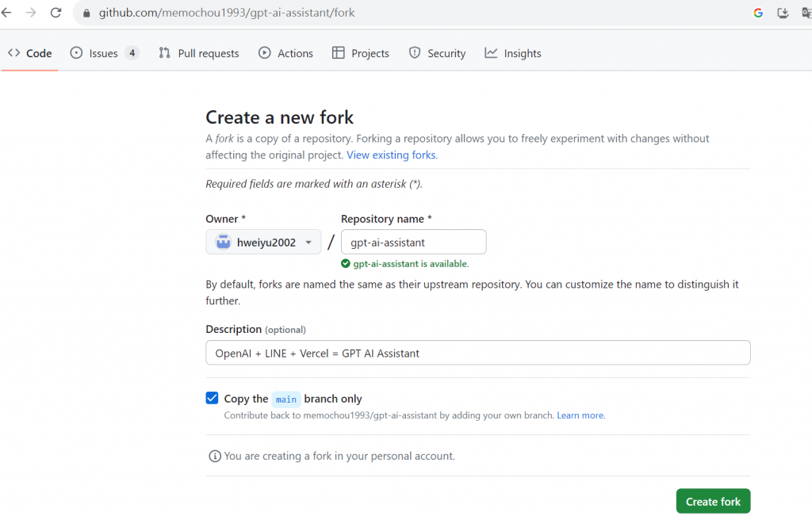Click the Learn more link
Screen dimensions: 812x520
pos(580,415)
